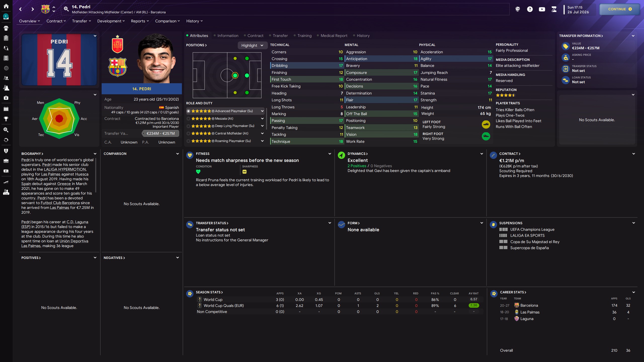Click the Continue button

tap(619, 9)
